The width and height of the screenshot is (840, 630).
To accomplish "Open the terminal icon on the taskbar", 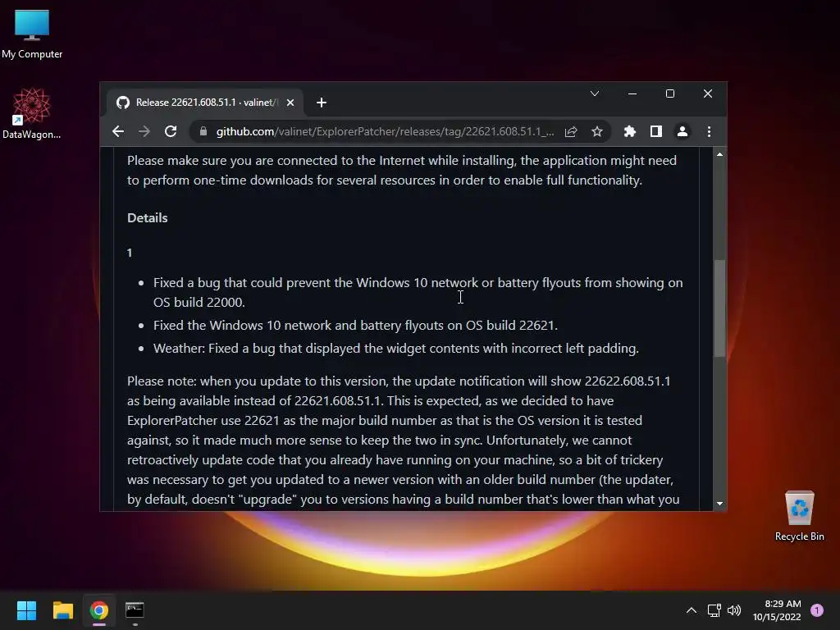I will pyautogui.click(x=135, y=610).
